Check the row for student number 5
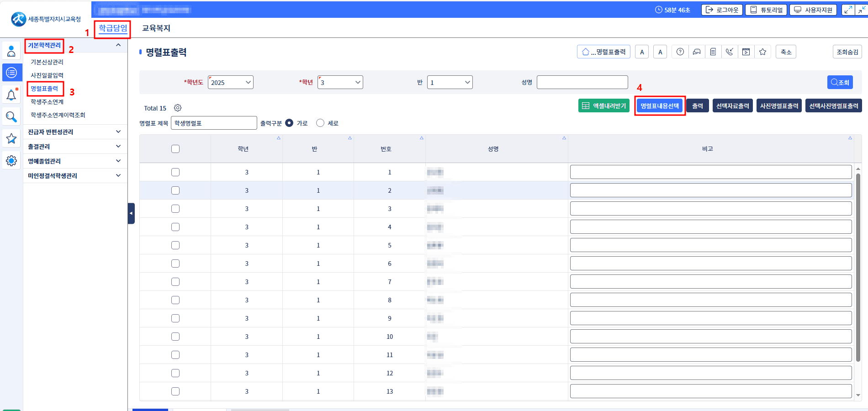Image resolution: width=868 pixels, height=411 pixels. click(x=175, y=245)
